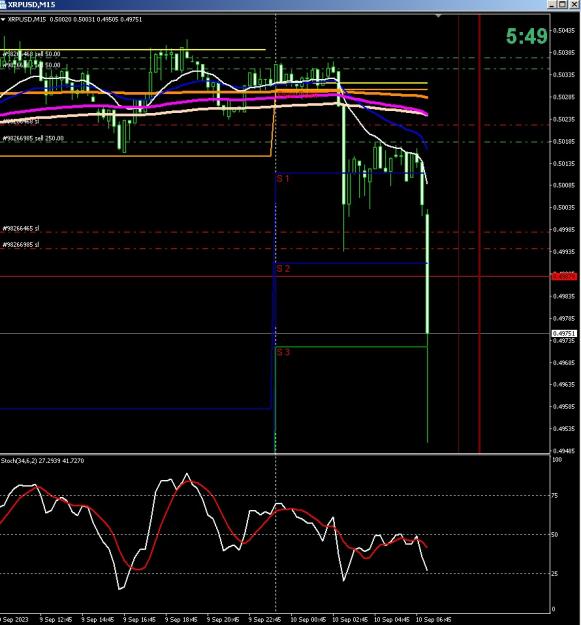Click the 5:49 candle countdown timer
Screen dimensions: 581x625
[x=526, y=36]
